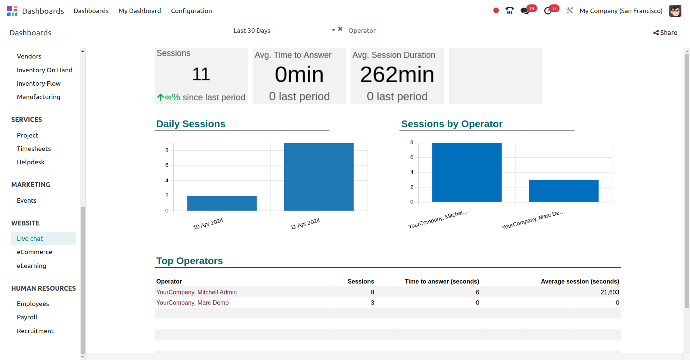Select Inventory On Hand dashboard

click(44, 70)
